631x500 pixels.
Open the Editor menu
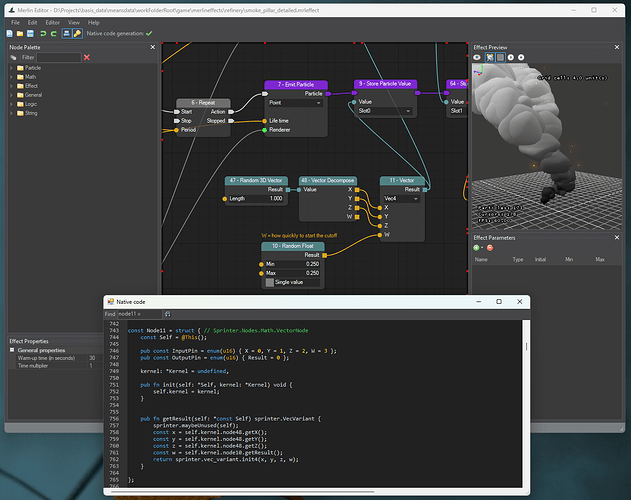(x=53, y=21)
